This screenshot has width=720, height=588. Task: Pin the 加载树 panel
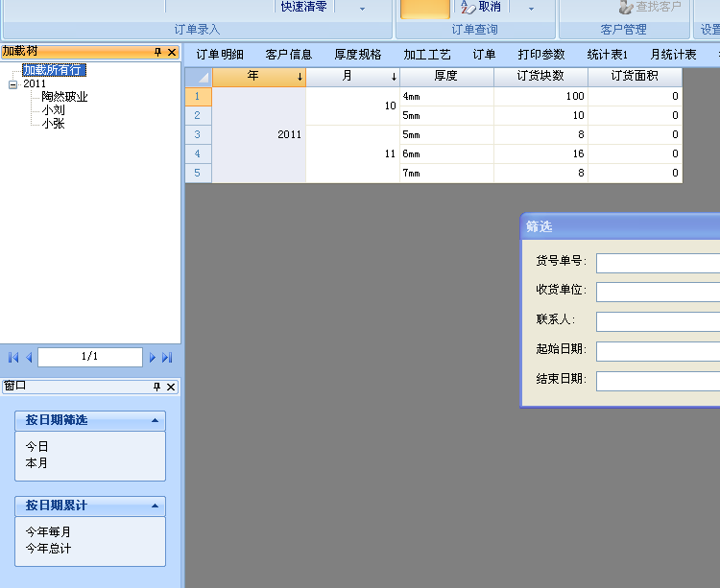coord(157,52)
